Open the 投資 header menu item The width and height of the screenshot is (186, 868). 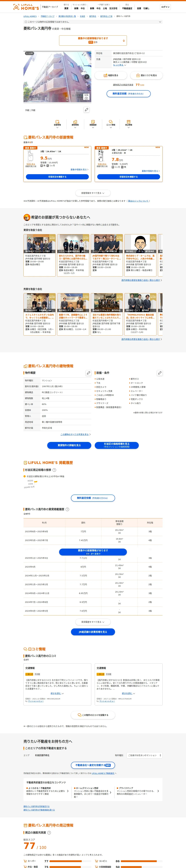pos(139,8)
